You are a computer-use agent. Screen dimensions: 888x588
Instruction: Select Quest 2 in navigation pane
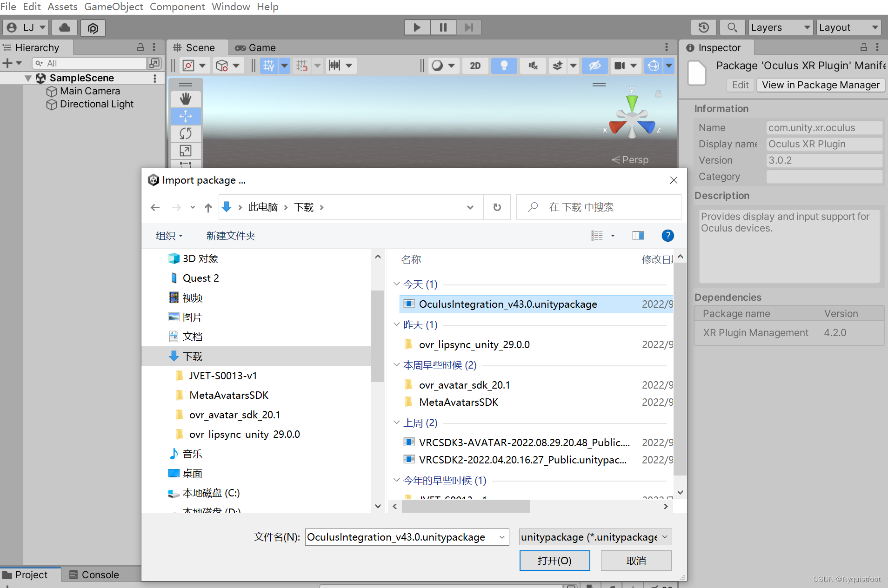(200, 278)
